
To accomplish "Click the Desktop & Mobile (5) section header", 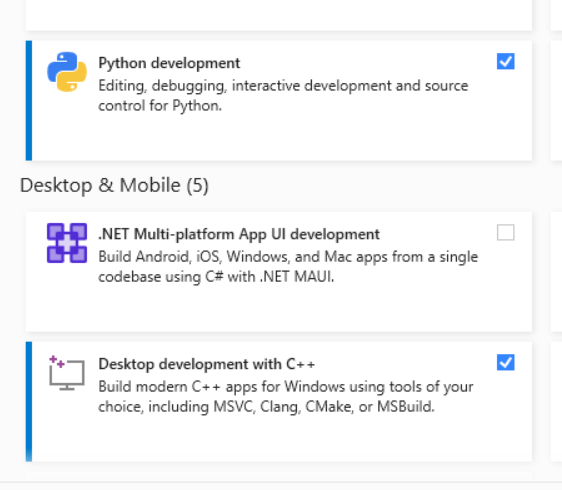I will tap(114, 186).
